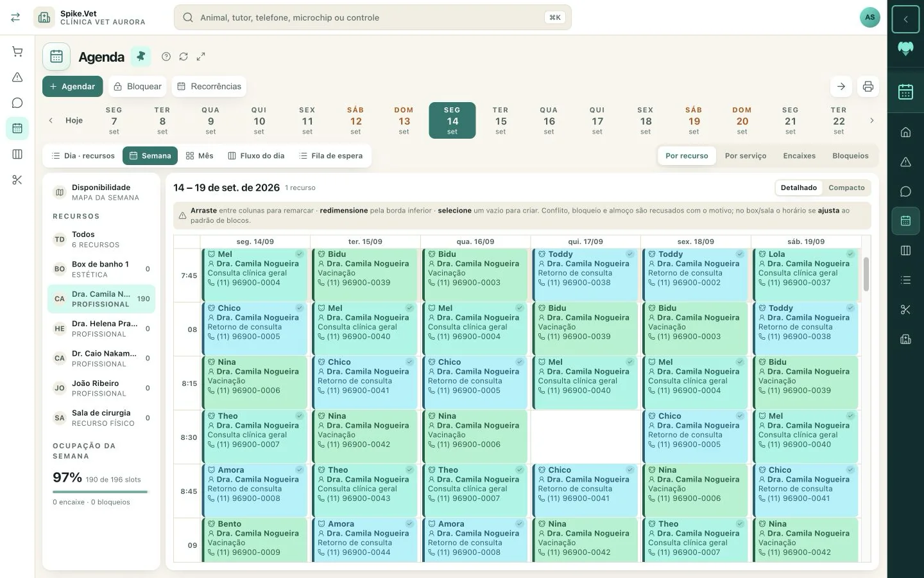The width and height of the screenshot is (924, 578).
Task: Switch to Detalhado view density
Action: 799,188
